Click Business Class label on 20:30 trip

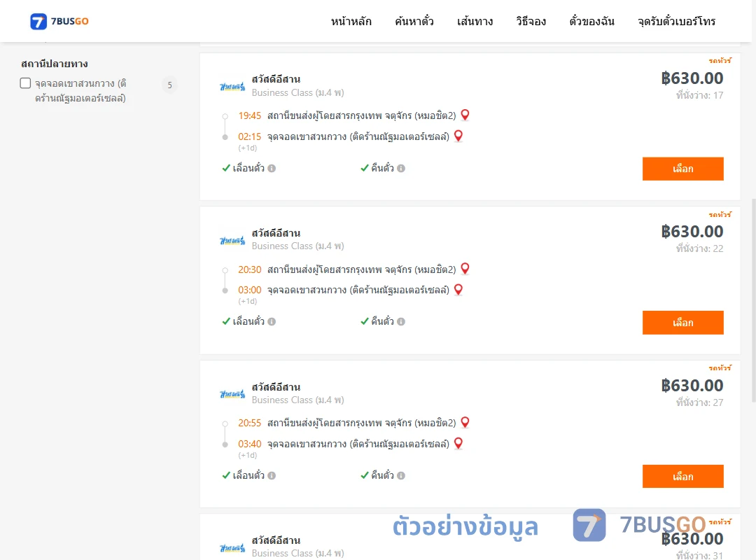coord(297,246)
